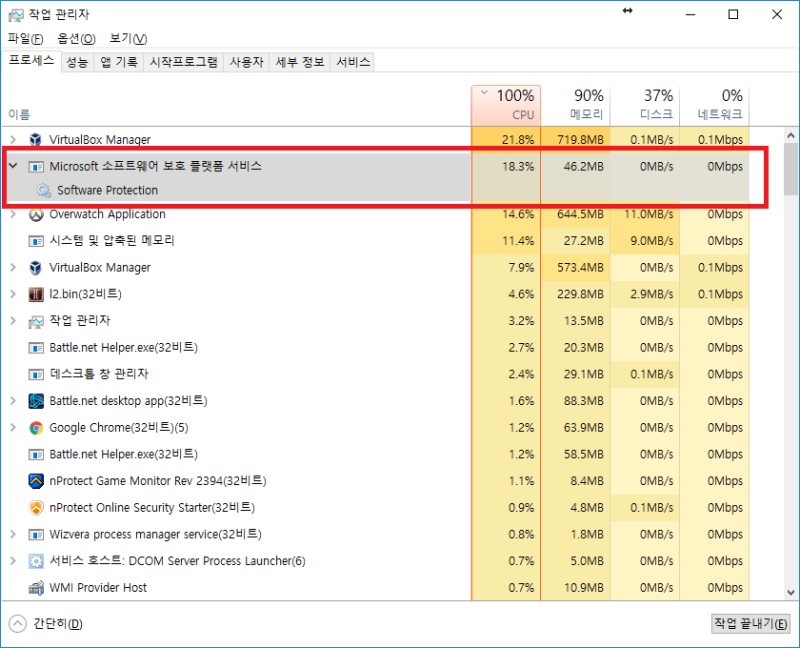Click the 작업 끝내기(E) button
The image size is (800, 648).
[751, 624]
